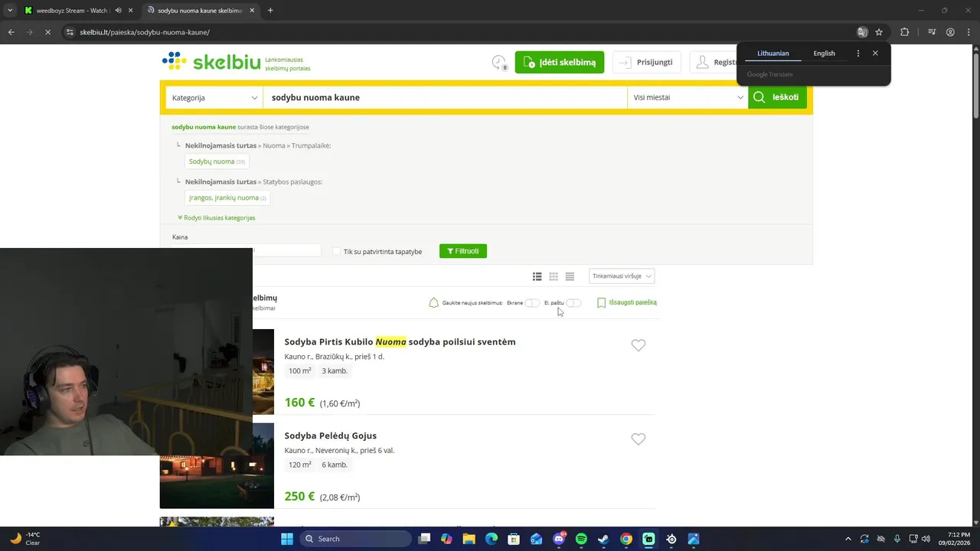Click the Sodyba Pelėdų Gojus thumbnail

point(217,466)
